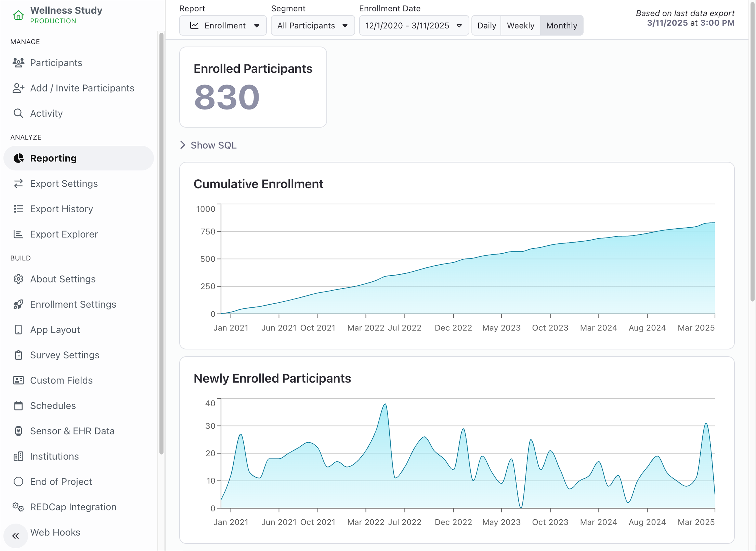
Task: Select the Monthly granularity option
Action: [x=561, y=26]
